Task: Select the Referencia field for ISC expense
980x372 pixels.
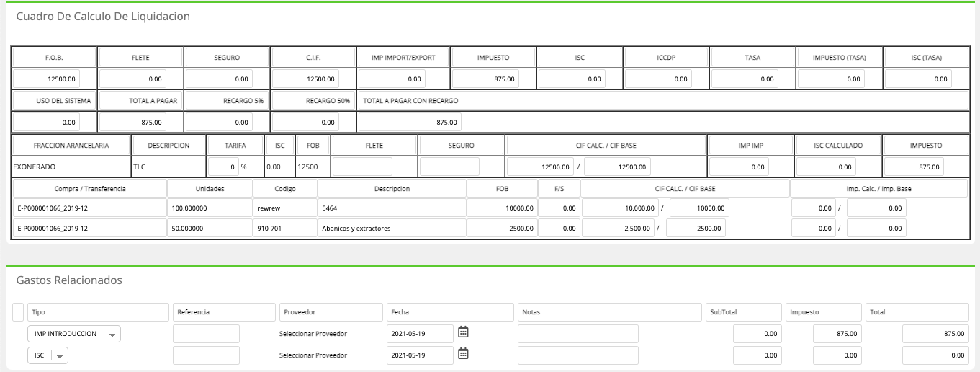Action: pos(206,355)
